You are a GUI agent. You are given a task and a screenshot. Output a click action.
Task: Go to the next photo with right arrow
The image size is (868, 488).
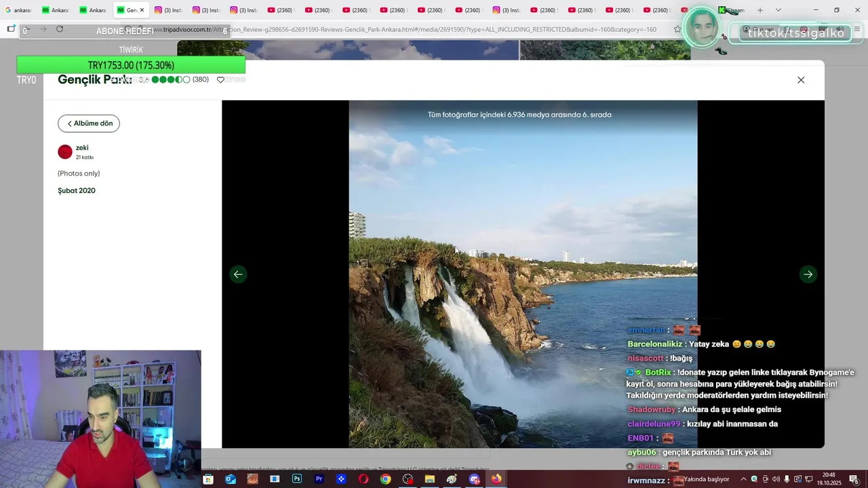pyautogui.click(x=808, y=274)
